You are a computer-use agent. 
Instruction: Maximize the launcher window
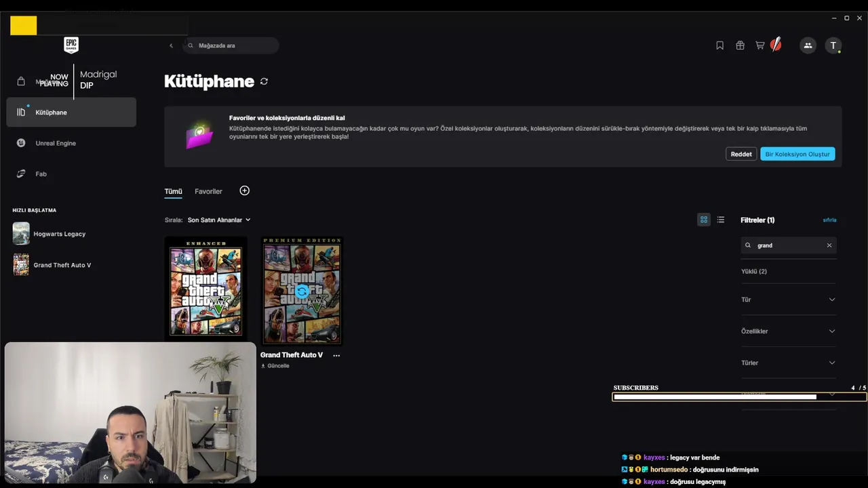[846, 18]
